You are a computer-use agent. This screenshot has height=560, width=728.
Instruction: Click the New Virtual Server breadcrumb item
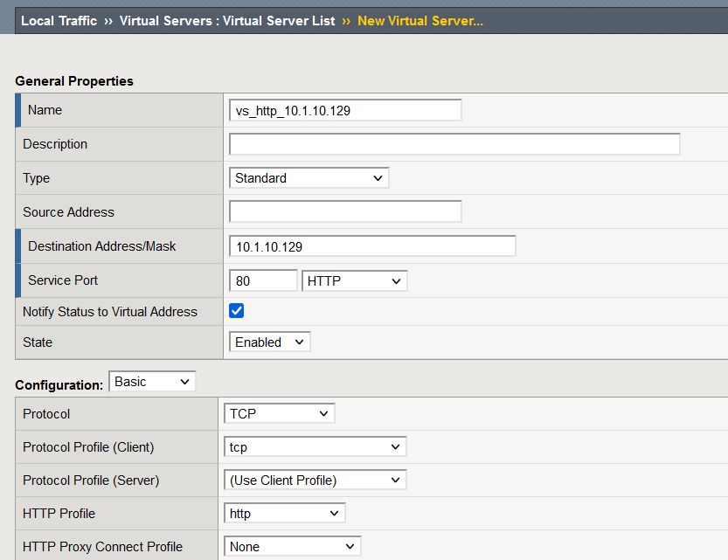coord(419,21)
